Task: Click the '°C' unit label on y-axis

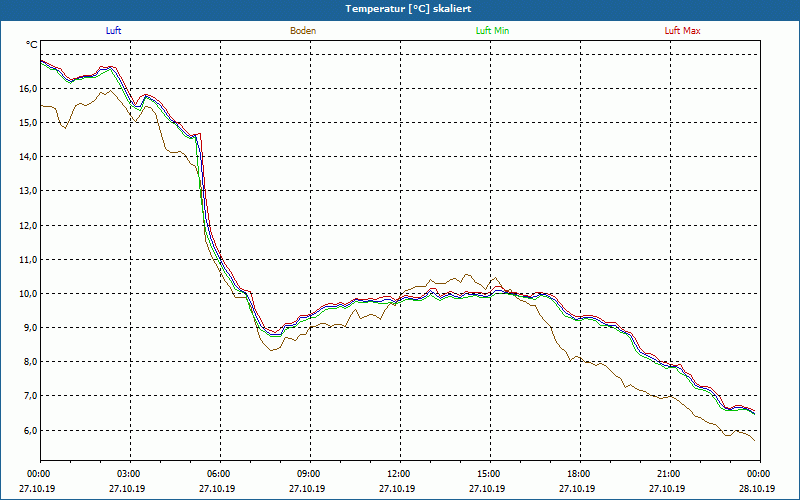Action: [32, 45]
